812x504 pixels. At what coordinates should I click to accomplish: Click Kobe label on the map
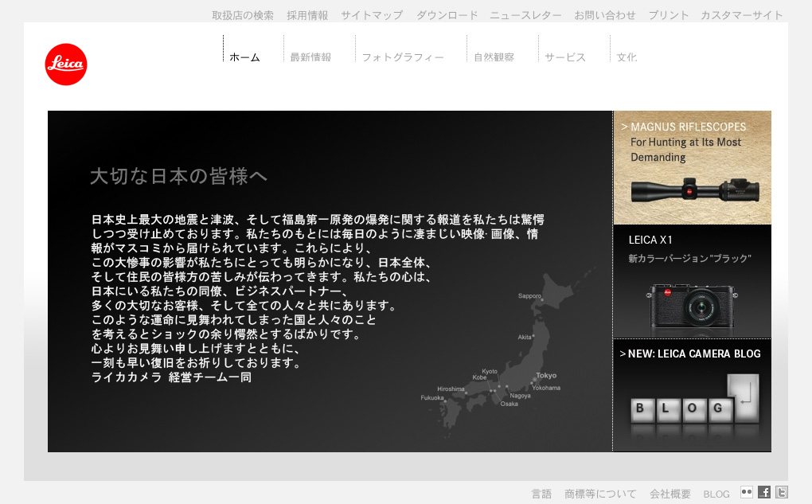(x=479, y=377)
